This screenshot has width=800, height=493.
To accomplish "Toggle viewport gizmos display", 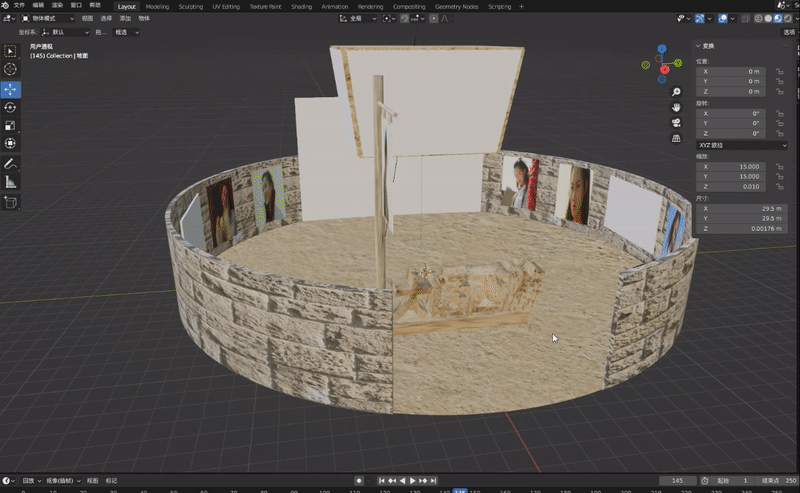I will click(699, 18).
